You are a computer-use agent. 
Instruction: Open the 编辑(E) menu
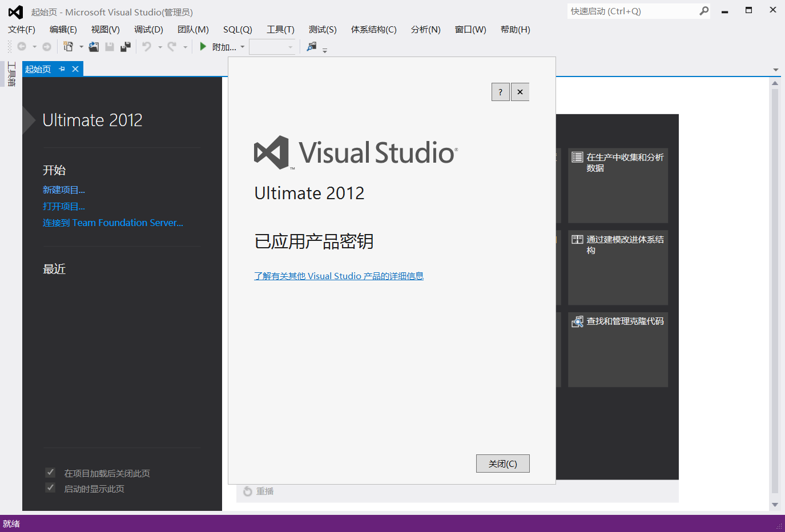pyautogui.click(x=63, y=30)
